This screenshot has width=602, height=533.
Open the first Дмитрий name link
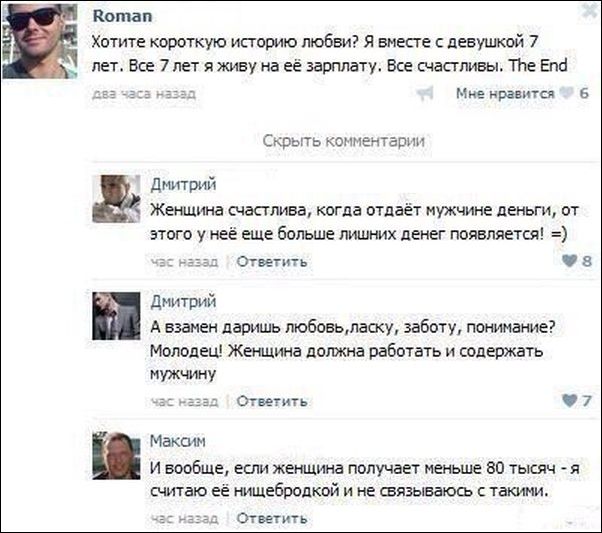[x=182, y=183]
